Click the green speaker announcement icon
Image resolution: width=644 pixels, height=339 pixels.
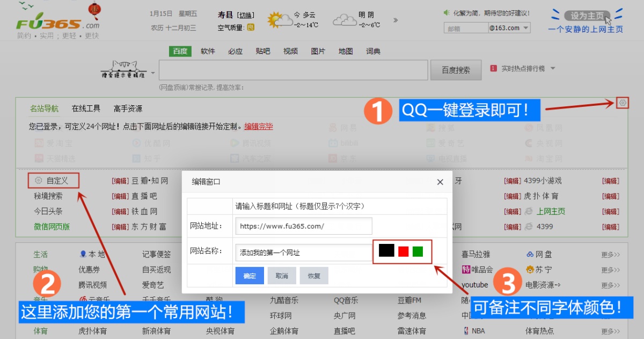click(446, 12)
